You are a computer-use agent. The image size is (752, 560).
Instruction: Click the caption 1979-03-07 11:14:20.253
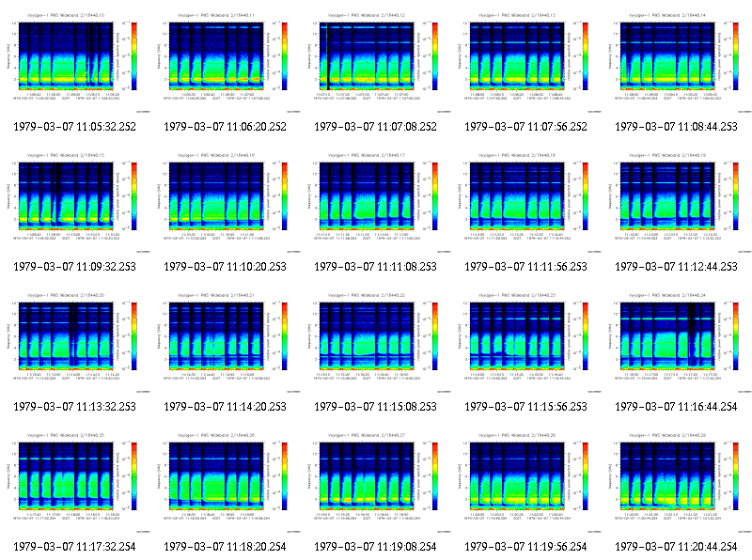225,407
